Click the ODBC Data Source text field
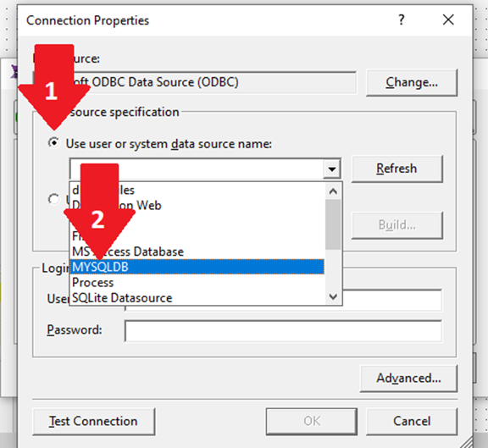Screen dimensions: 488x448 pyautogui.click(x=195, y=82)
